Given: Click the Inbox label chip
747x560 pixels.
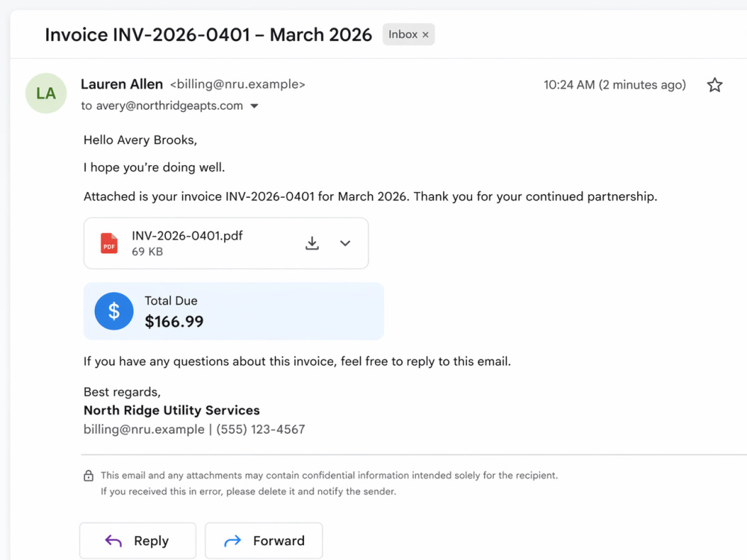Looking at the screenshot, I should 409,35.
